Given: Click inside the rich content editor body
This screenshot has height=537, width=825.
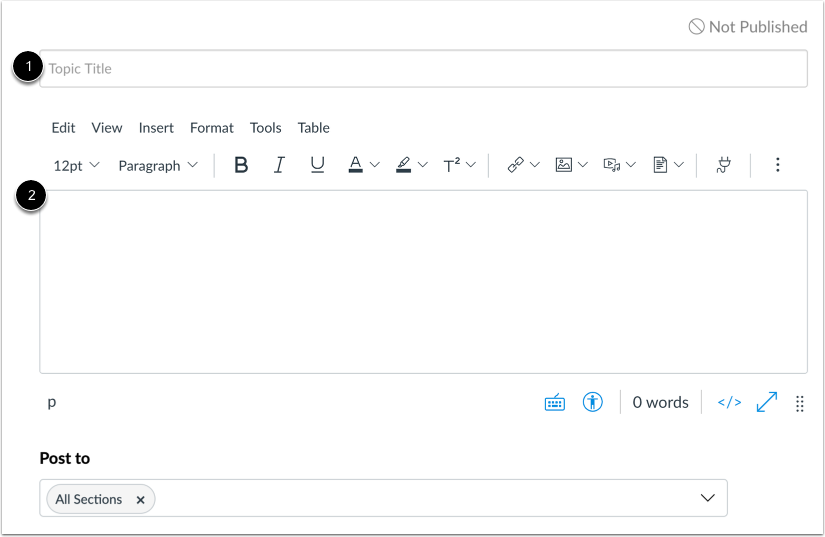Looking at the screenshot, I should (x=424, y=282).
